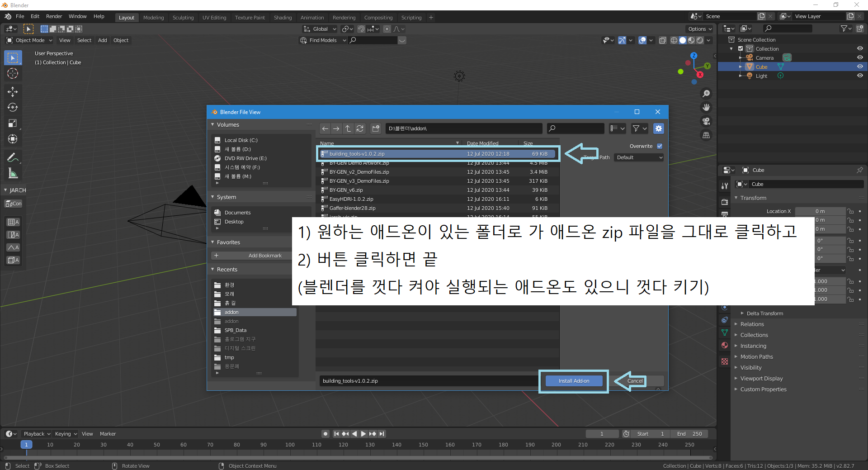Hide Camera in outliner via eye
The width and height of the screenshot is (868, 470).
860,57
